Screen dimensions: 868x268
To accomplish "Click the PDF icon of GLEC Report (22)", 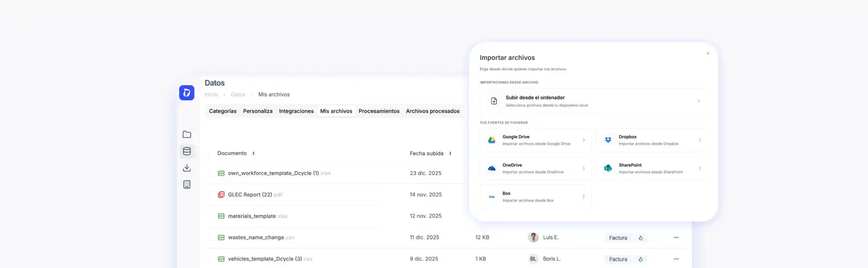I will point(221,195).
